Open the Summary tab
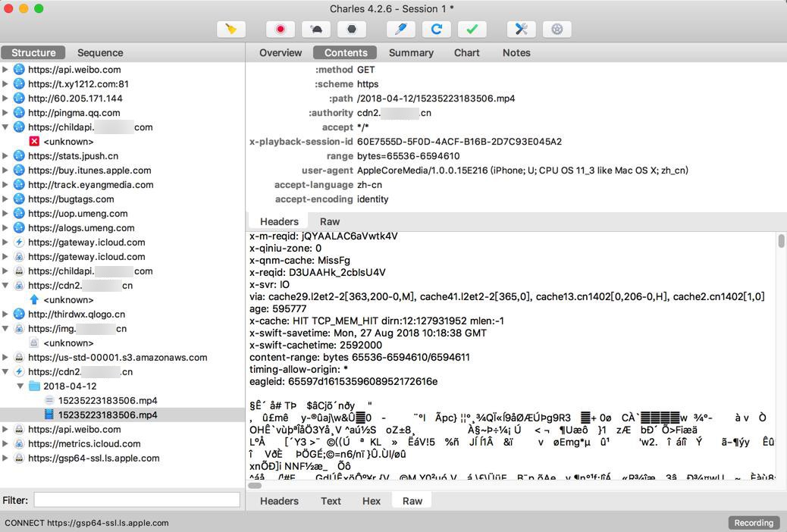Image resolution: width=787 pixels, height=532 pixels. coord(411,53)
